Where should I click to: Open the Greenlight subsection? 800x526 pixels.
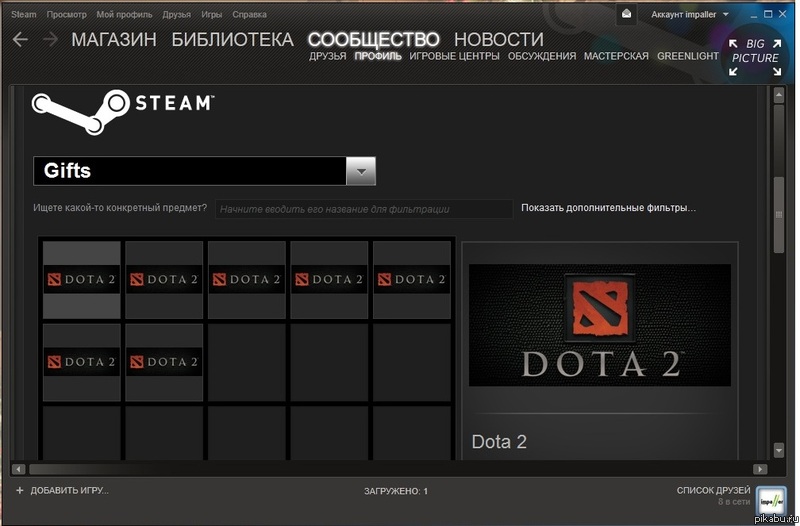[687, 56]
